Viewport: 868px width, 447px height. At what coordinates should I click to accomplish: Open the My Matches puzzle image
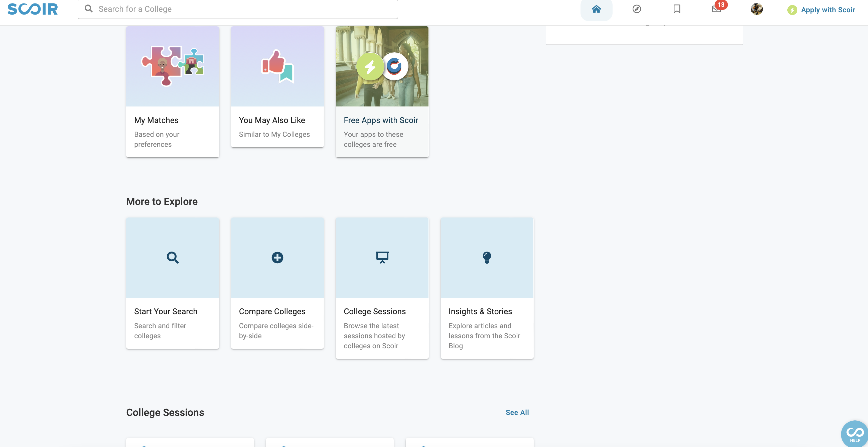point(173,66)
